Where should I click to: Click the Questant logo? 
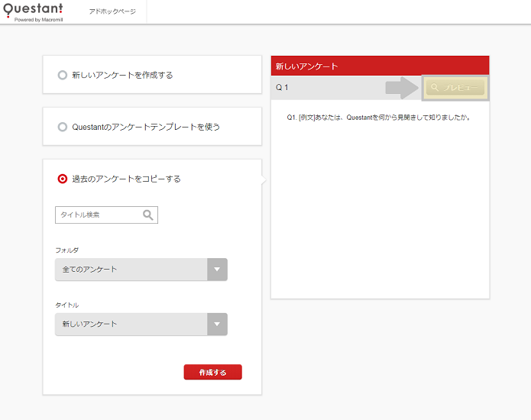click(x=33, y=12)
